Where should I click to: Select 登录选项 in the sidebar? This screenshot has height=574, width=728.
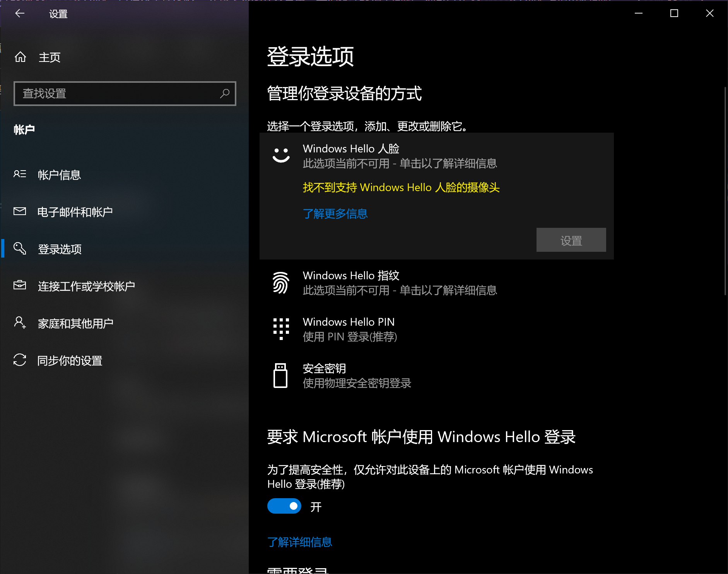[124, 249]
